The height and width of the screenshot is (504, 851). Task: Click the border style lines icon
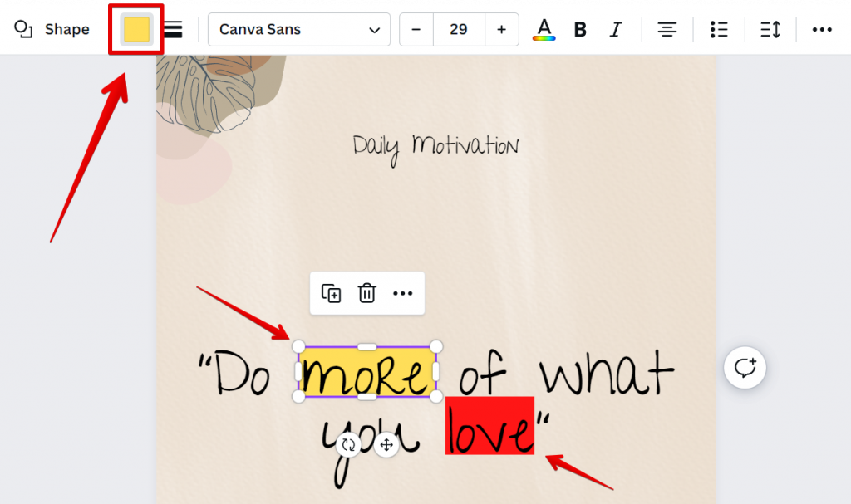tap(172, 28)
